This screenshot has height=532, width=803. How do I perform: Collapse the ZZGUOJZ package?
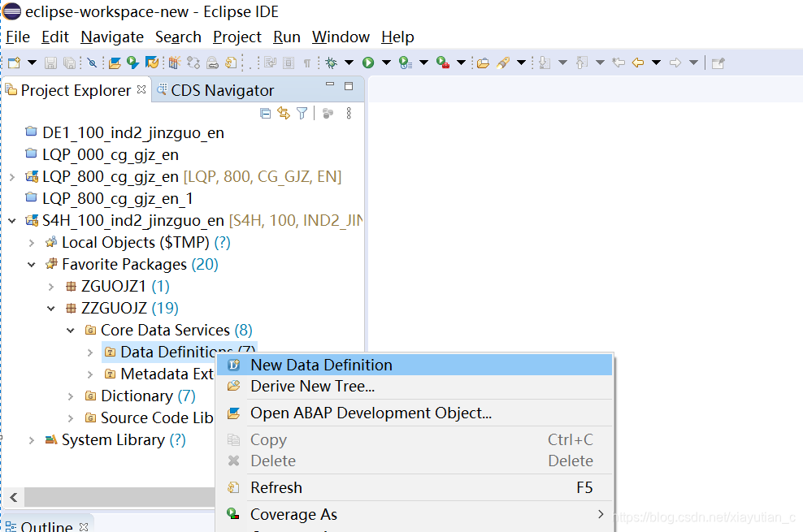pyautogui.click(x=51, y=309)
